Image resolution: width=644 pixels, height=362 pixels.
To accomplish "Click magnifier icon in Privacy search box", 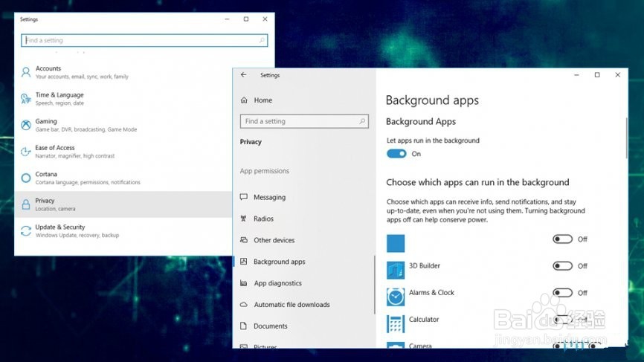I will point(362,121).
